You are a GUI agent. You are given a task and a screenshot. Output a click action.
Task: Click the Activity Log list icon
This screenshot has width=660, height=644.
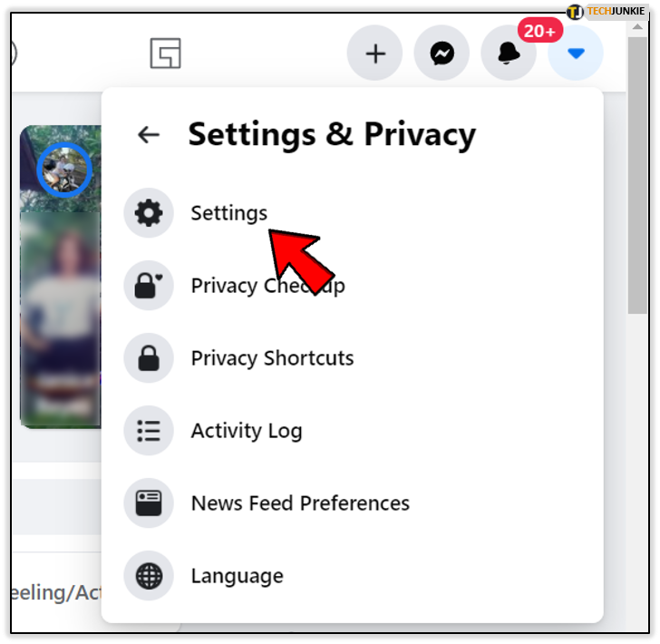click(149, 431)
